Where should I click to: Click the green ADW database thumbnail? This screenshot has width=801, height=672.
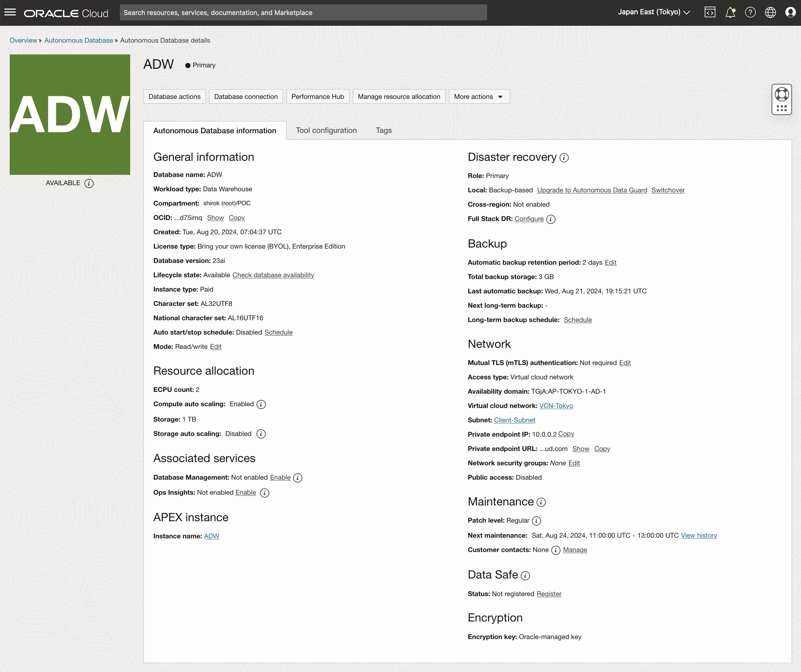pos(70,114)
